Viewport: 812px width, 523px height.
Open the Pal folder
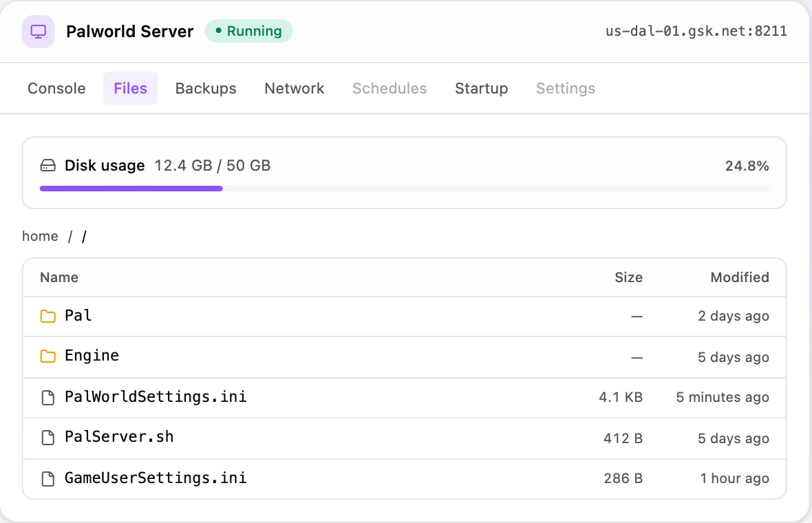[78, 315]
